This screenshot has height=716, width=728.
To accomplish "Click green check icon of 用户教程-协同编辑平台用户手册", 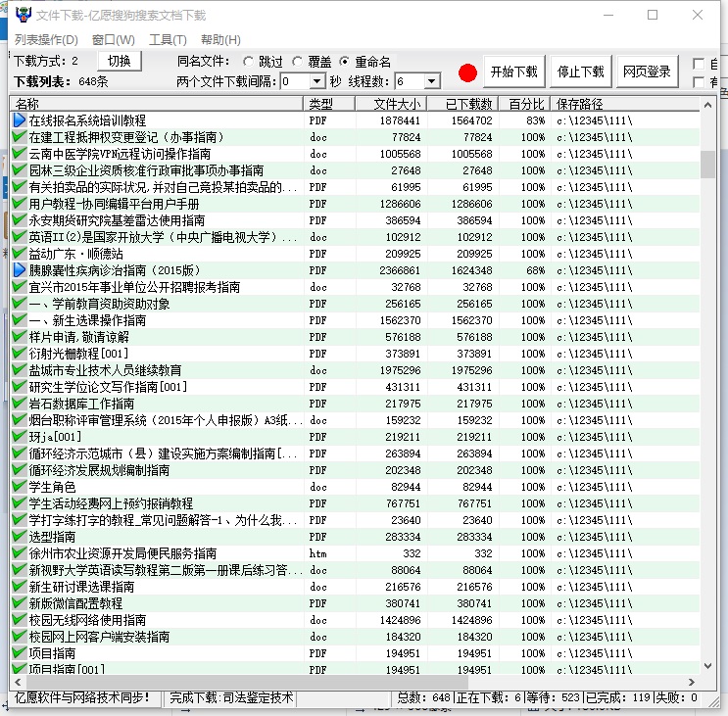I will 20,204.
